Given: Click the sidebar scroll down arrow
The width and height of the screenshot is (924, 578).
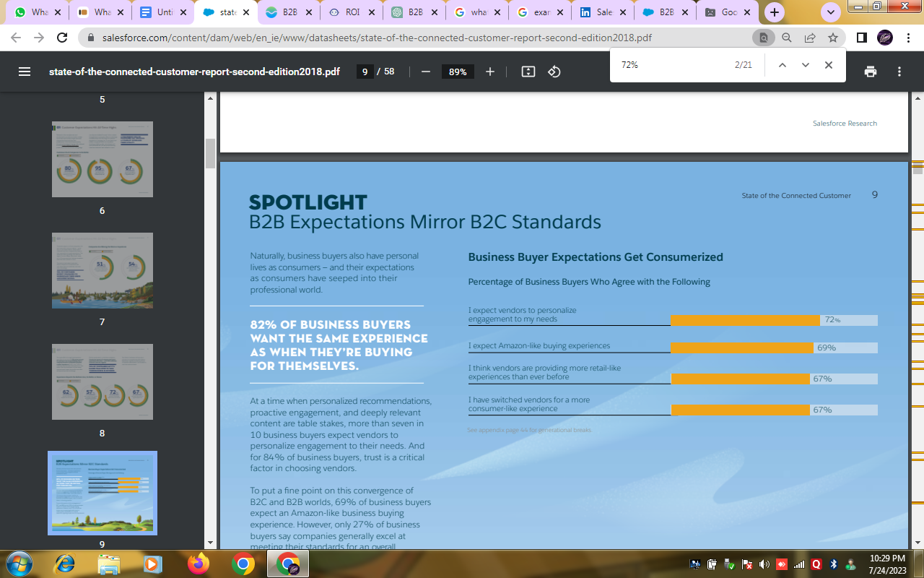Looking at the screenshot, I should (x=211, y=543).
